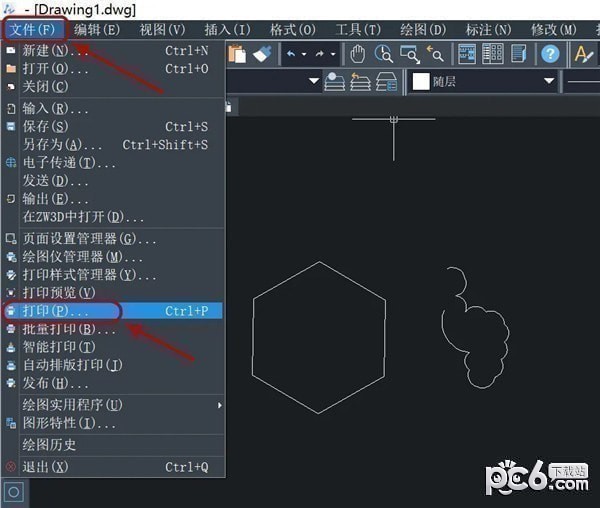
Task: Click the Zoom Previous icon
Action: 435,54
